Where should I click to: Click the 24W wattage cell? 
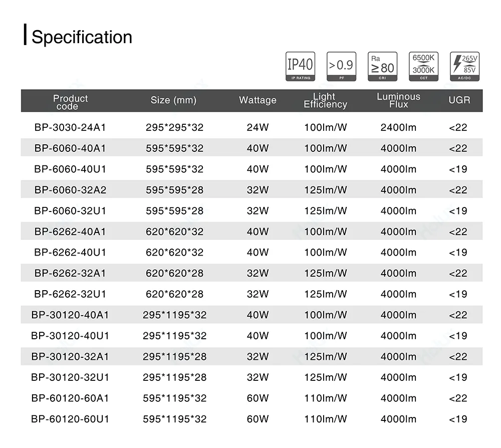(258, 127)
